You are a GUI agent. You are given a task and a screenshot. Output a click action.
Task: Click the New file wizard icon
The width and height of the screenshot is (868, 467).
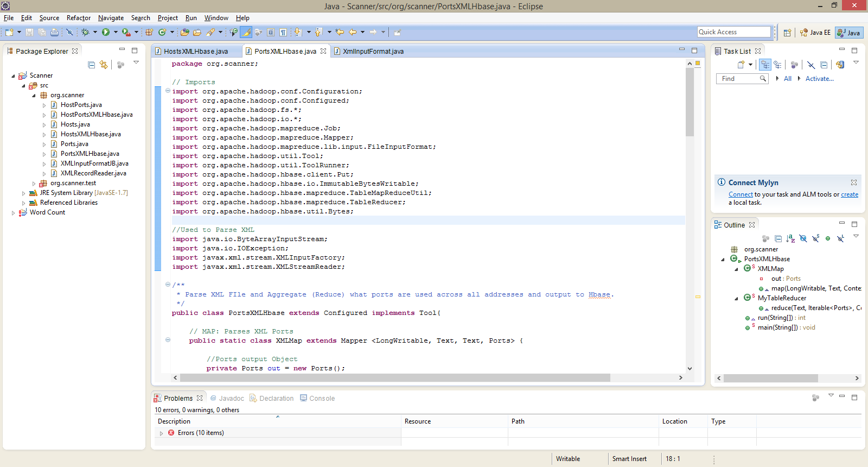[9, 32]
